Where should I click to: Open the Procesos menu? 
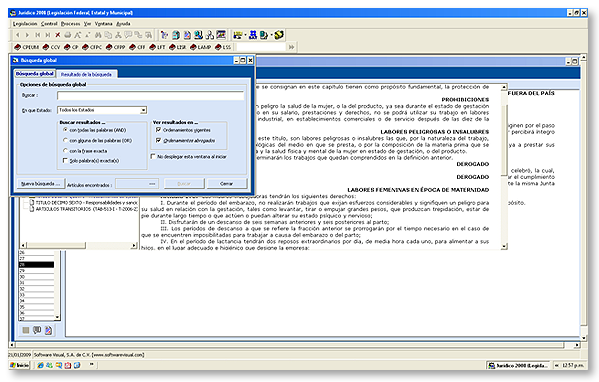(71, 24)
